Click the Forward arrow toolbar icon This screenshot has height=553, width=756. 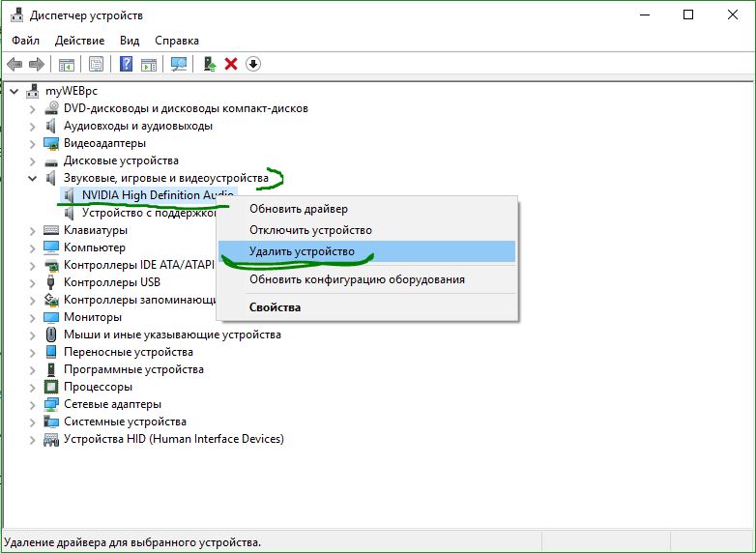point(37,64)
